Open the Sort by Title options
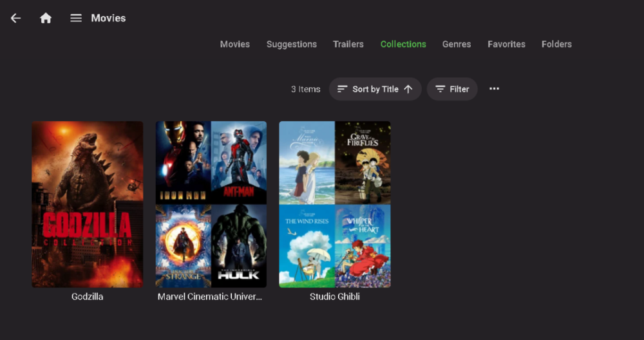Viewport: 644px width, 340px height. coord(375,89)
